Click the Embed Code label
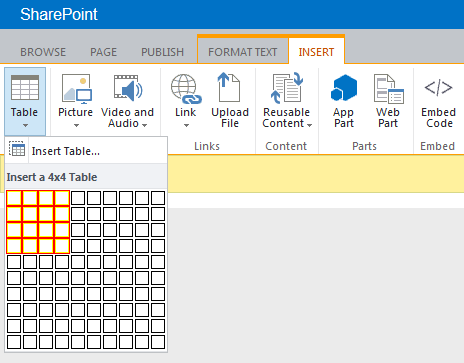The width and height of the screenshot is (464, 363). click(439, 118)
